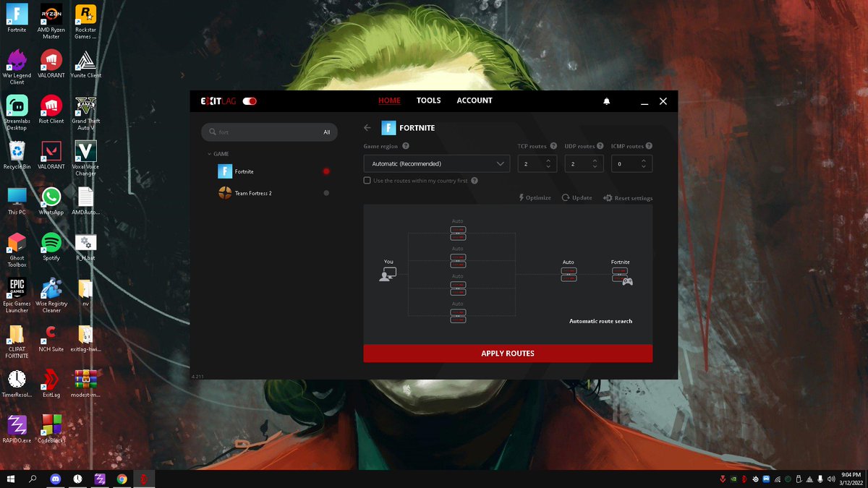868x488 pixels.
Task: Click Recycle Bin on desktop
Action: point(17,154)
